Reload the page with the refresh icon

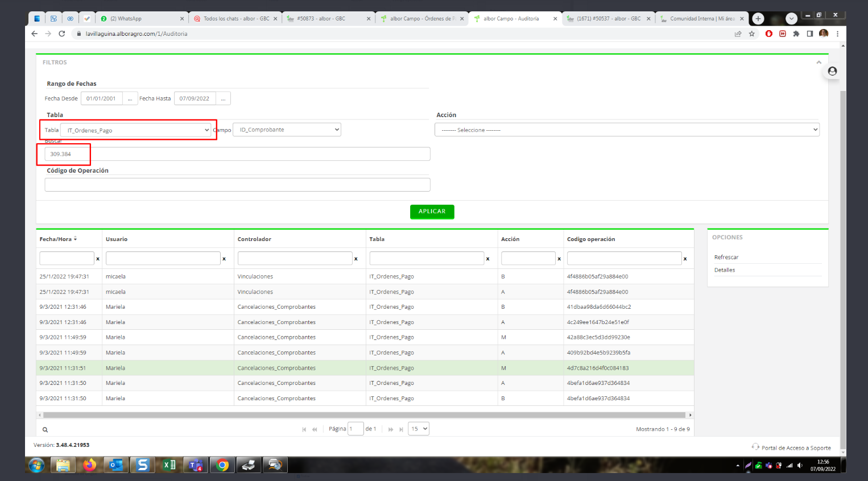click(x=61, y=34)
